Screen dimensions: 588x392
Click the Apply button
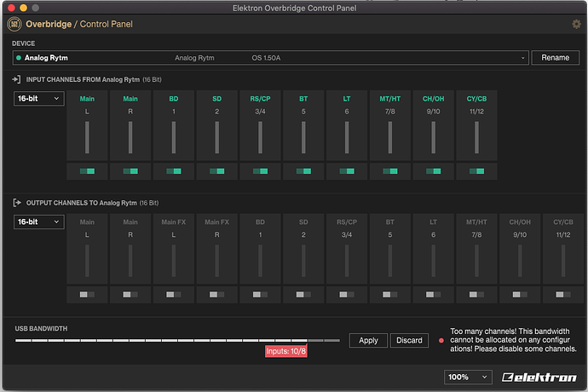click(368, 341)
